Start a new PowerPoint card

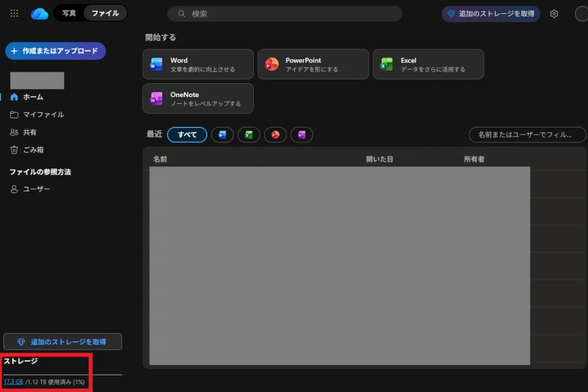(x=313, y=64)
